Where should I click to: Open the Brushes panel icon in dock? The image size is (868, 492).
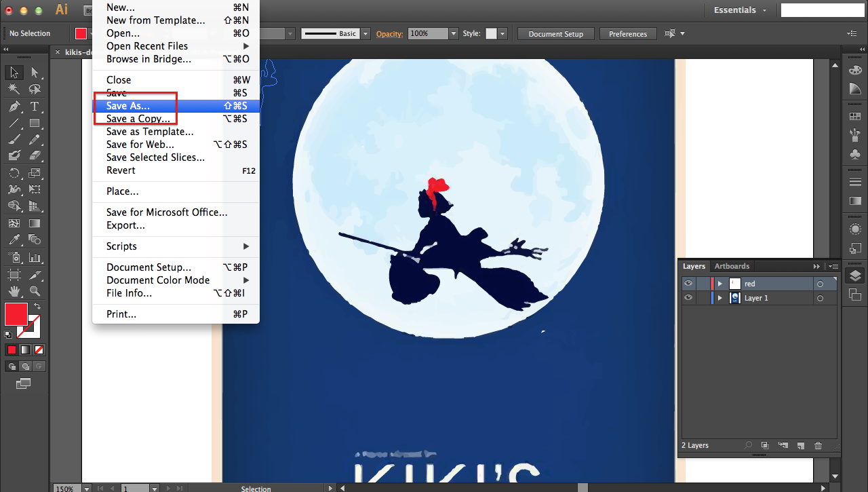click(855, 135)
